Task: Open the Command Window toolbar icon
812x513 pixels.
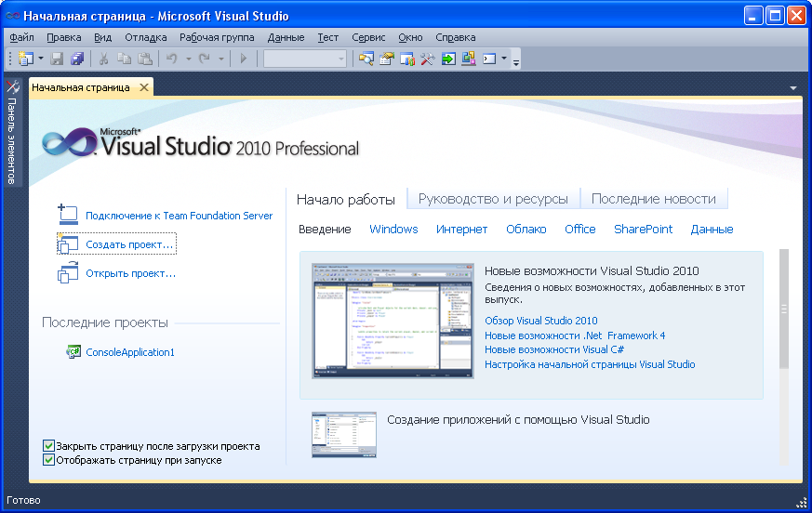Action: tap(489, 59)
